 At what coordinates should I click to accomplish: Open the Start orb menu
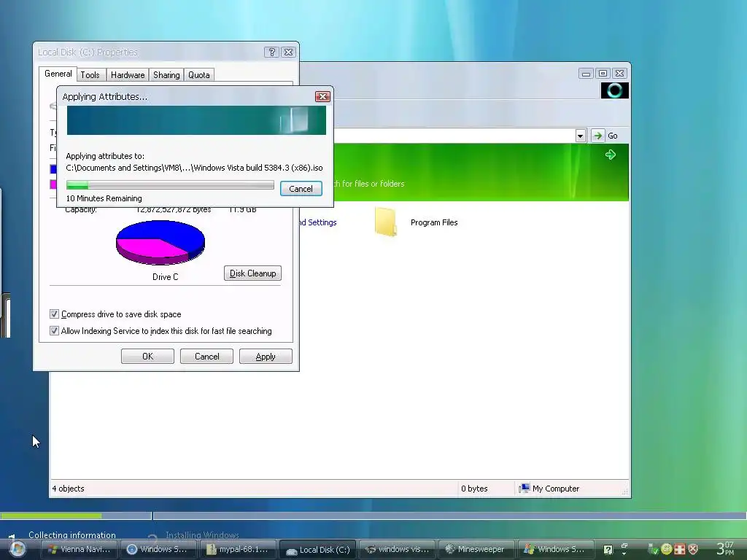(x=18, y=549)
